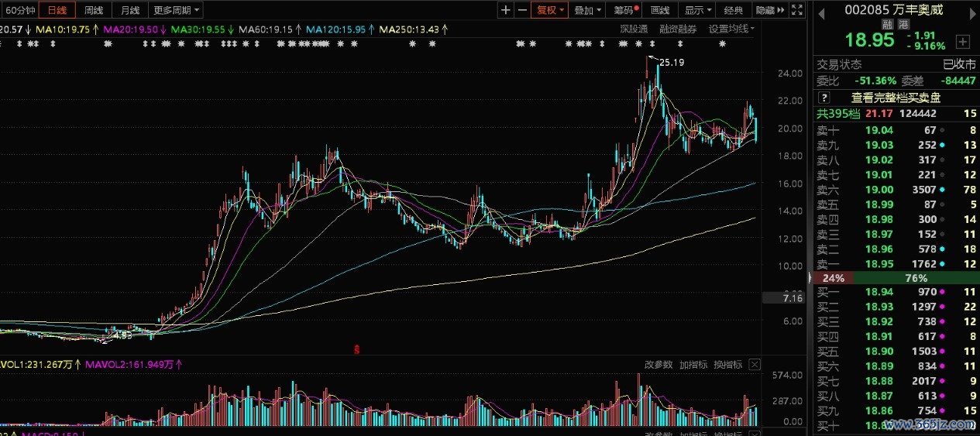Screen dimensions: 980x436
Task: Toggle the 筹码 chip distribution panel
Action: (x=624, y=10)
